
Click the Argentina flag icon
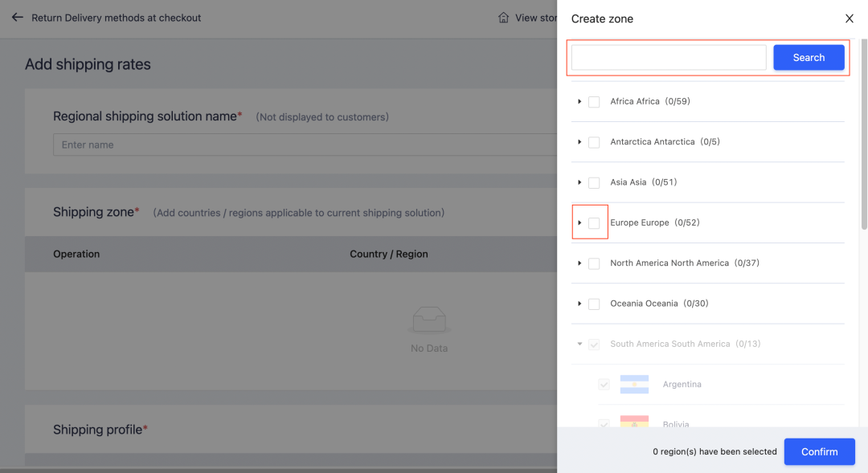(x=634, y=385)
